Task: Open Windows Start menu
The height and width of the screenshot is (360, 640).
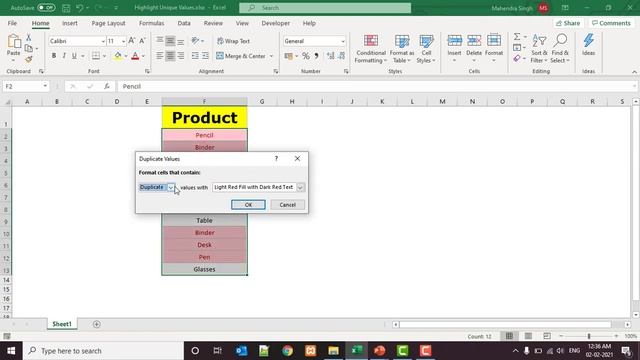Action: [x=11, y=351]
